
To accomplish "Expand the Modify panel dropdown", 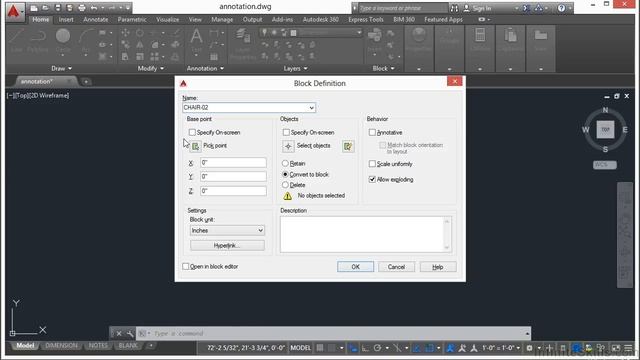I will coord(151,68).
